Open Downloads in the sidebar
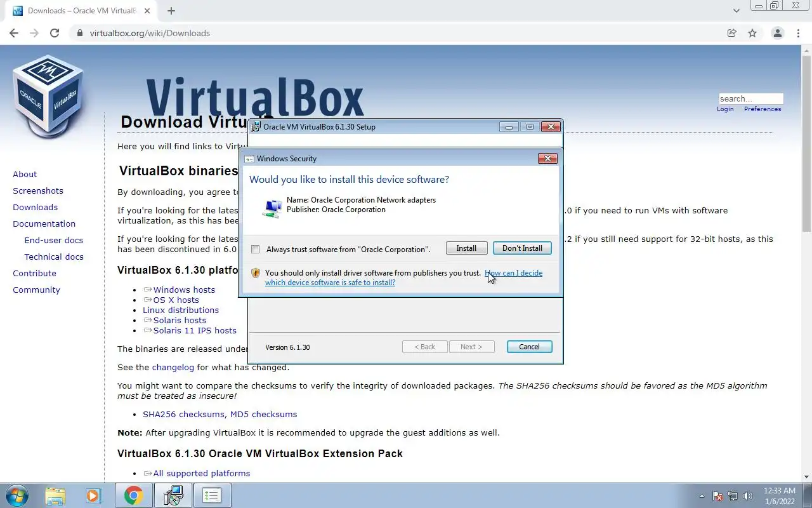Image resolution: width=812 pixels, height=508 pixels. point(35,207)
